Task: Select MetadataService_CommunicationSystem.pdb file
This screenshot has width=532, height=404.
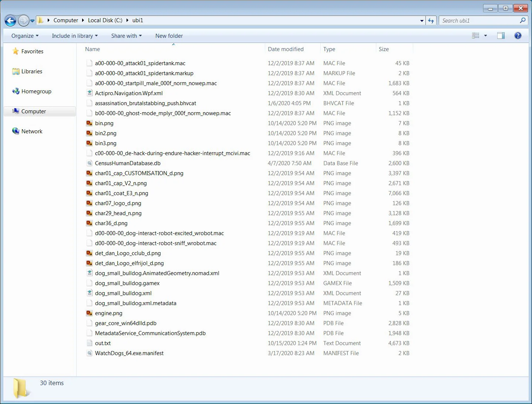Action: coord(150,333)
